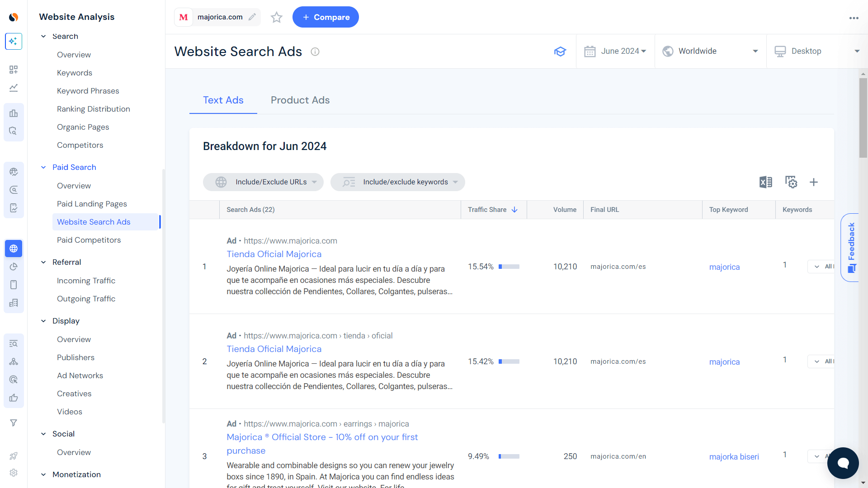Click the 'majorka biseri' top keyword link

pyautogui.click(x=734, y=457)
